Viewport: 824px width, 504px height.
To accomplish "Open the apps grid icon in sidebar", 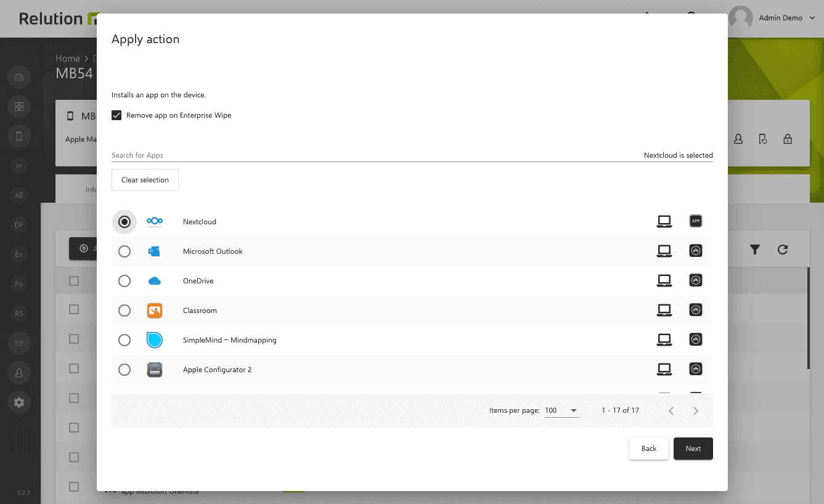I will [x=19, y=107].
